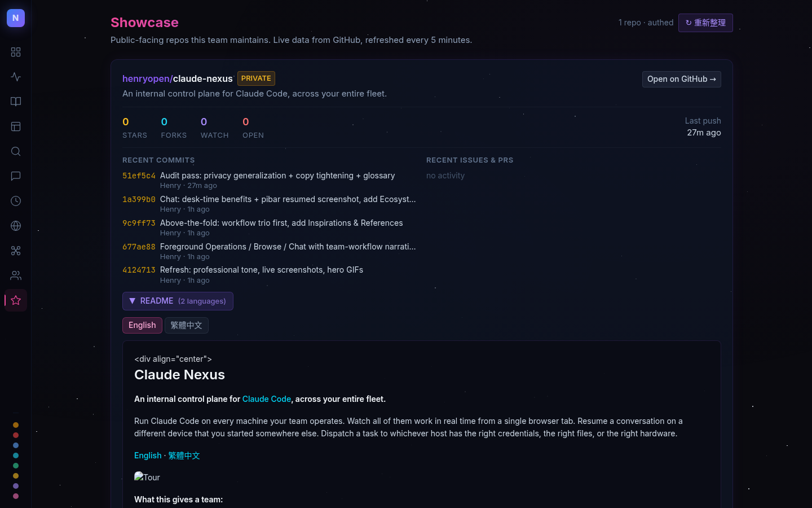Click the 0 FORKS stat

174,128
